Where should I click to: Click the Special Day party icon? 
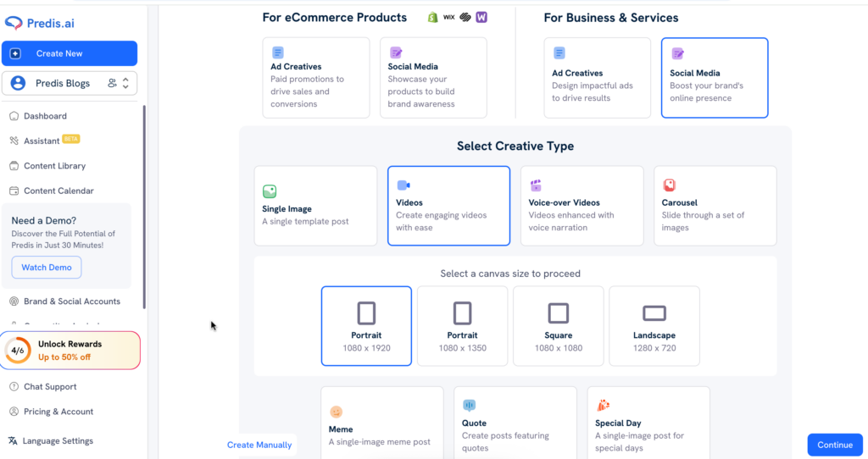tap(603, 406)
